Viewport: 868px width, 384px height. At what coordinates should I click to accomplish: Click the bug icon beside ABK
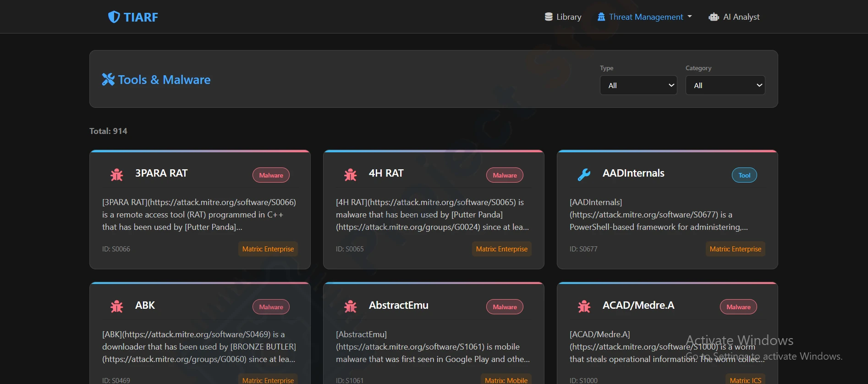[x=117, y=306]
